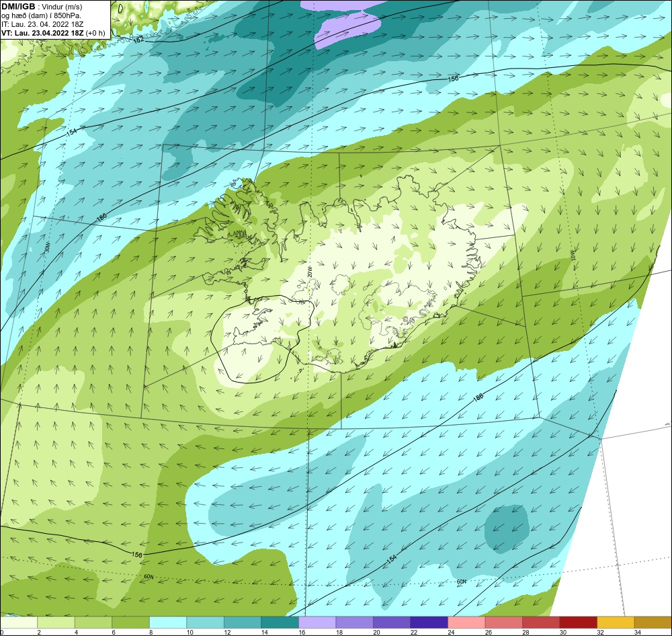The width and height of the screenshot is (672, 636).
Task: Click the legend tick value "8"
Action: click(x=151, y=632)
